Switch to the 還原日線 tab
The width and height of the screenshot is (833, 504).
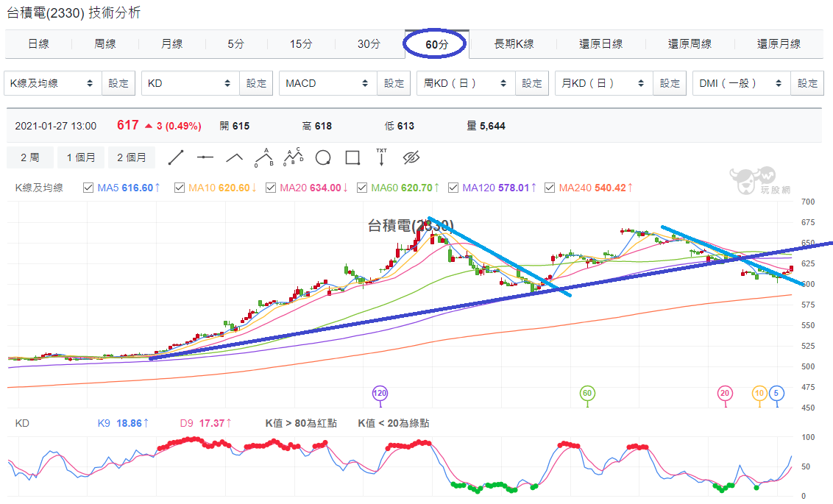[601, 44]
